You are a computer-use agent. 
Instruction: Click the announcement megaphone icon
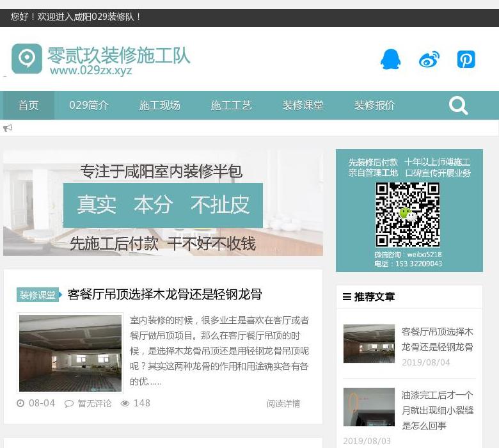pyautogui.click(x=8, y=128)
